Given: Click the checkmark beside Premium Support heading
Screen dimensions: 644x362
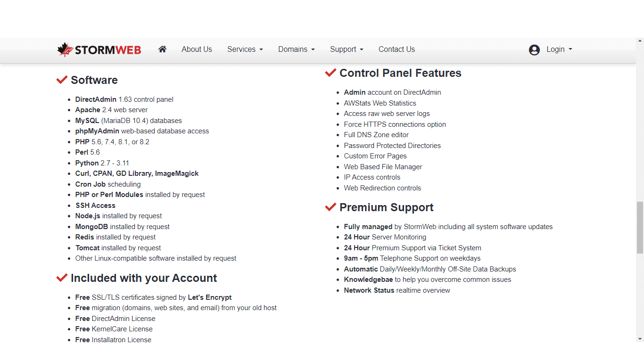Looking at the screenshot, I should coord(330,207).
